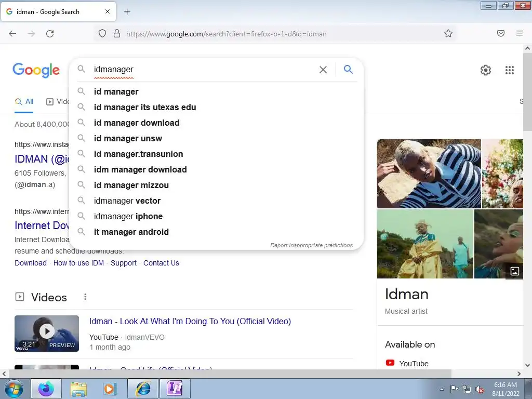Image resolution: width=532 pixels, height=399 pixels.
Task: Go back to previous page
Action: pos(12,34)
